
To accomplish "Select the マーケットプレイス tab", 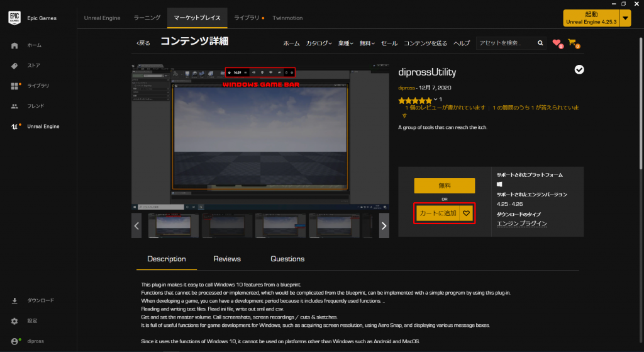I will pyautogui.click(x=197, y=18).
